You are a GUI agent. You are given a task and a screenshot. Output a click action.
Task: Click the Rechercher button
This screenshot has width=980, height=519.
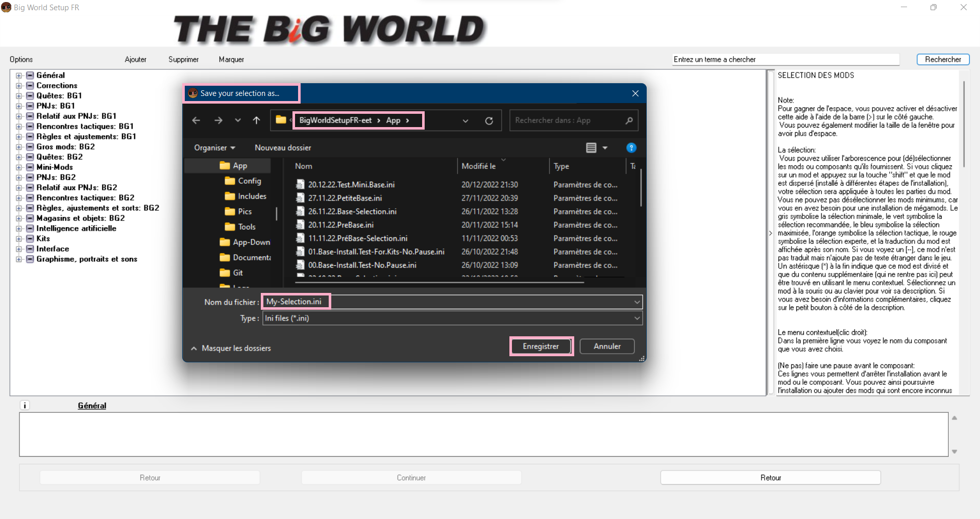click(943, 60)
